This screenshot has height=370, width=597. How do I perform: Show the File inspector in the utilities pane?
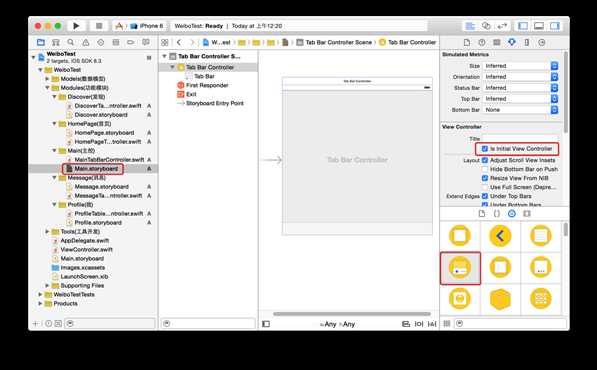pyautogui.click(x=466, y=42)
